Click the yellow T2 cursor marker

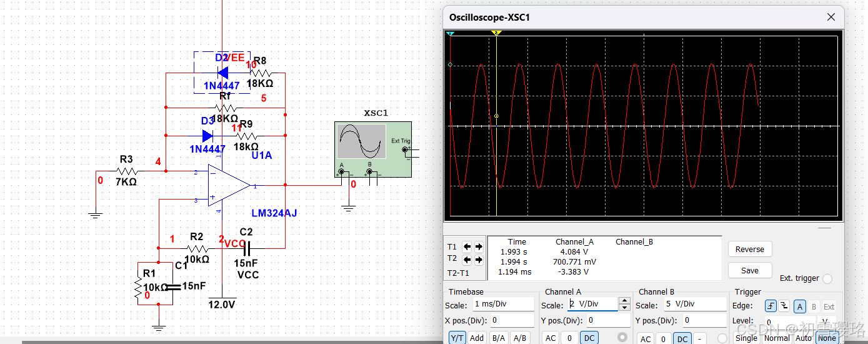(496, 33)
